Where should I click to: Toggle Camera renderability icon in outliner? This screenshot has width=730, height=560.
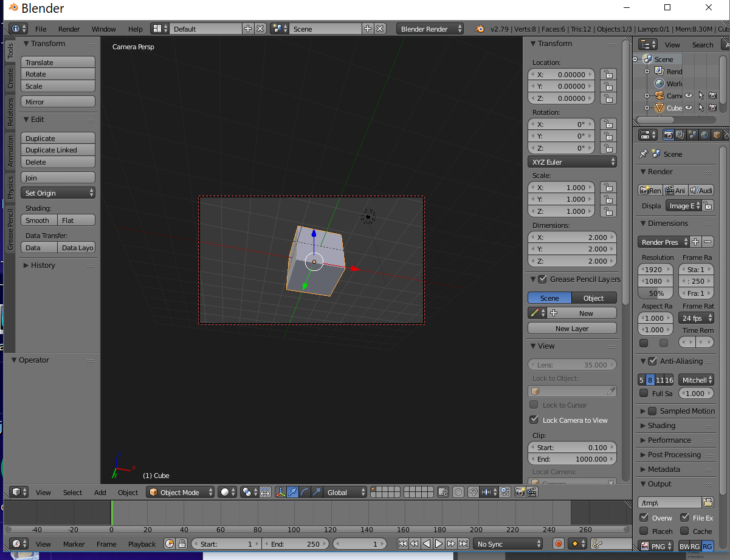712,95
